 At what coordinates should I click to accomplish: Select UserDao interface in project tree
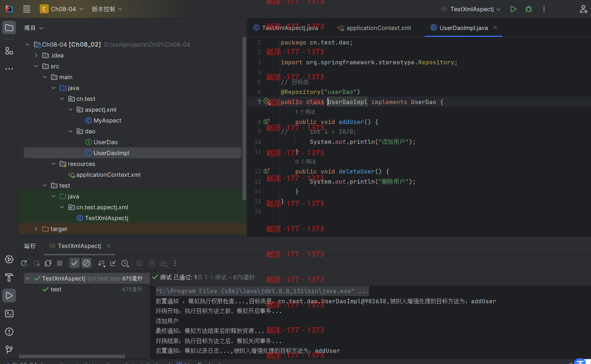[x=102, y=142]
